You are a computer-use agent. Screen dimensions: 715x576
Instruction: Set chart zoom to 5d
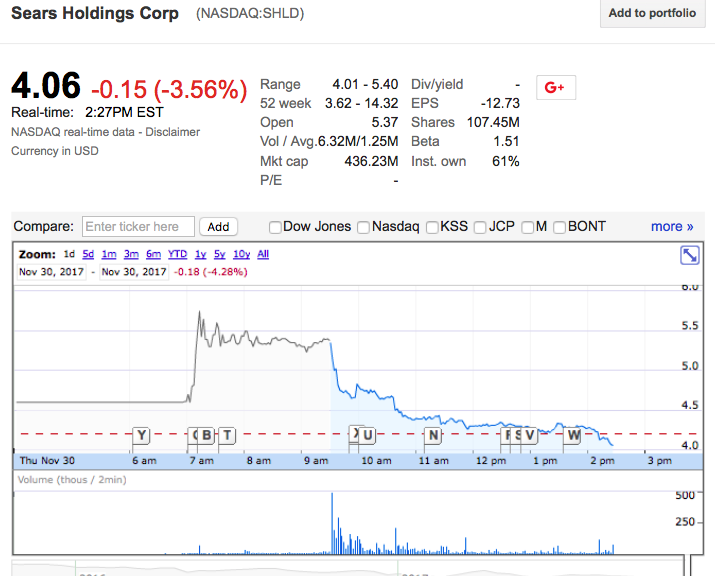pos(88,254)
